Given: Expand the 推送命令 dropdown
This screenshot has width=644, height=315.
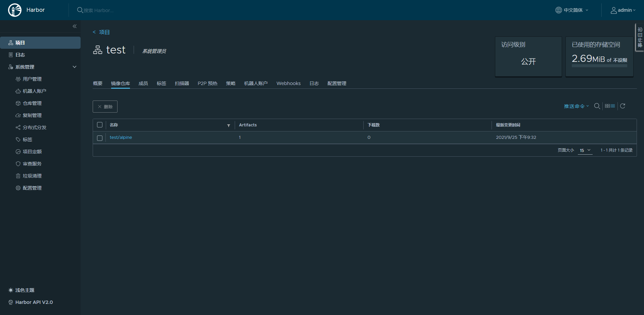Looking at the screenshot, I should pos(576,106).
